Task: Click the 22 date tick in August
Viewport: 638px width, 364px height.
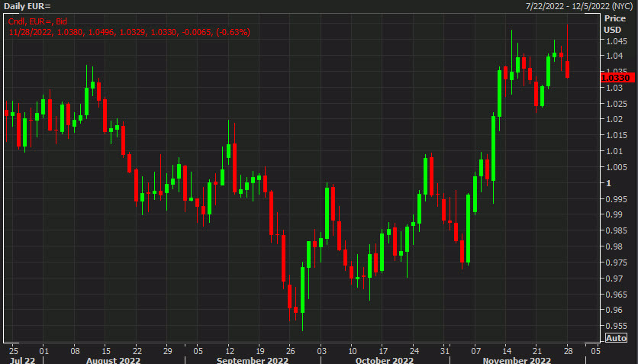Action: click(137, 350)
